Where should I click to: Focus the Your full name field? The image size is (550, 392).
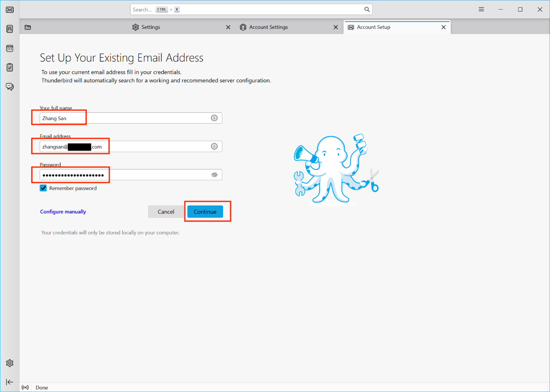coord(131,118)
